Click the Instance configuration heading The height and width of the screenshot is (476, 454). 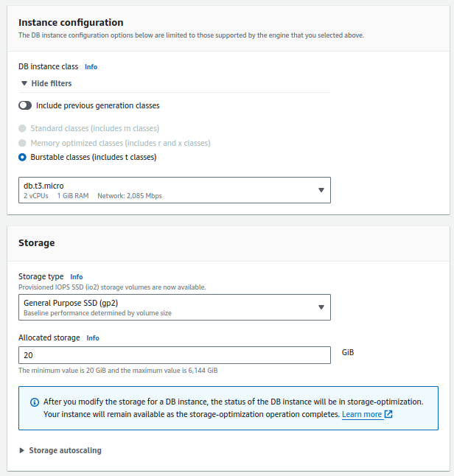tap(71, 23)
